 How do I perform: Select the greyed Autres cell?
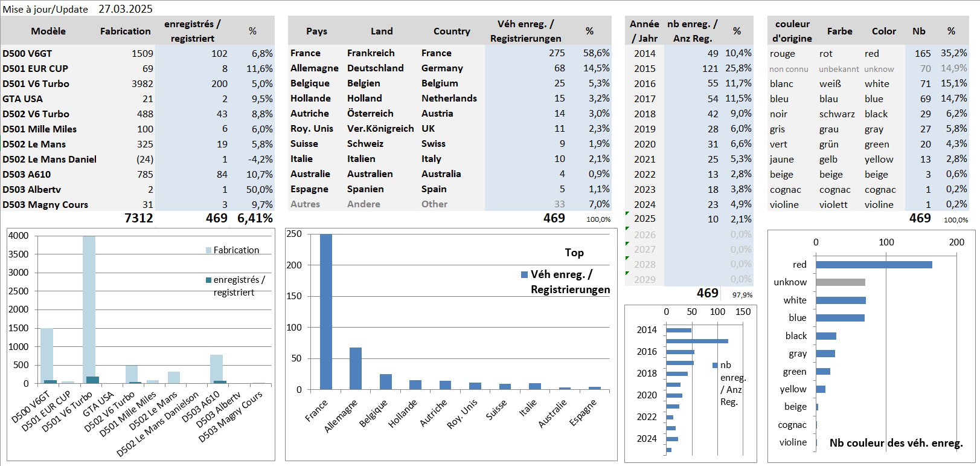click(x=305, y=204)
